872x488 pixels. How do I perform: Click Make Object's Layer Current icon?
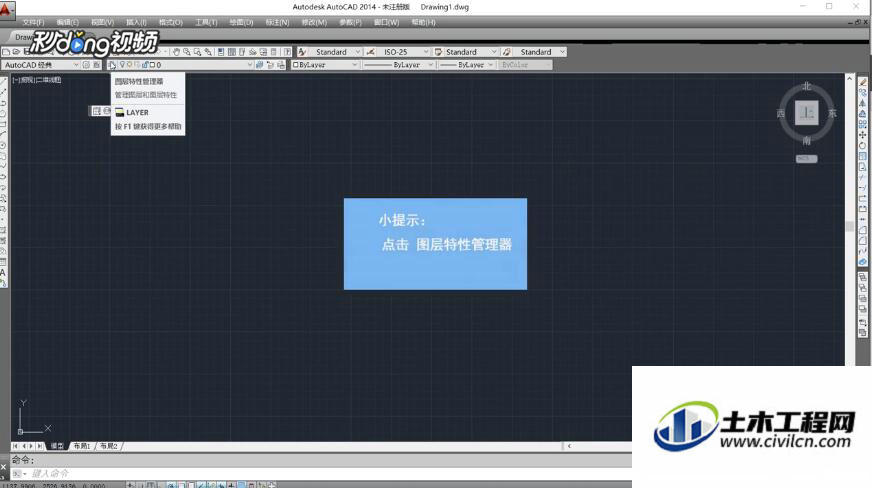tap(259, 65)
